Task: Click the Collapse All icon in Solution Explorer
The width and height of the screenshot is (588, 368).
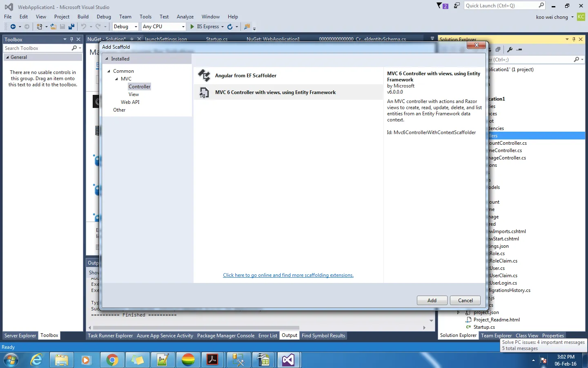Action: pyautogui.click(x=498, y=49)
